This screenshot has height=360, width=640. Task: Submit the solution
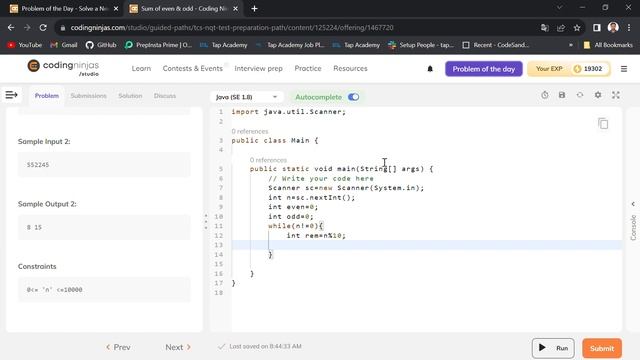(x=602, y=348)
